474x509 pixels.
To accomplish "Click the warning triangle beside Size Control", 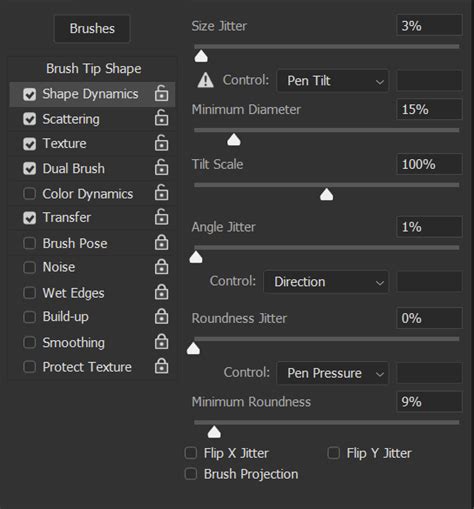I will pos(205,80).
